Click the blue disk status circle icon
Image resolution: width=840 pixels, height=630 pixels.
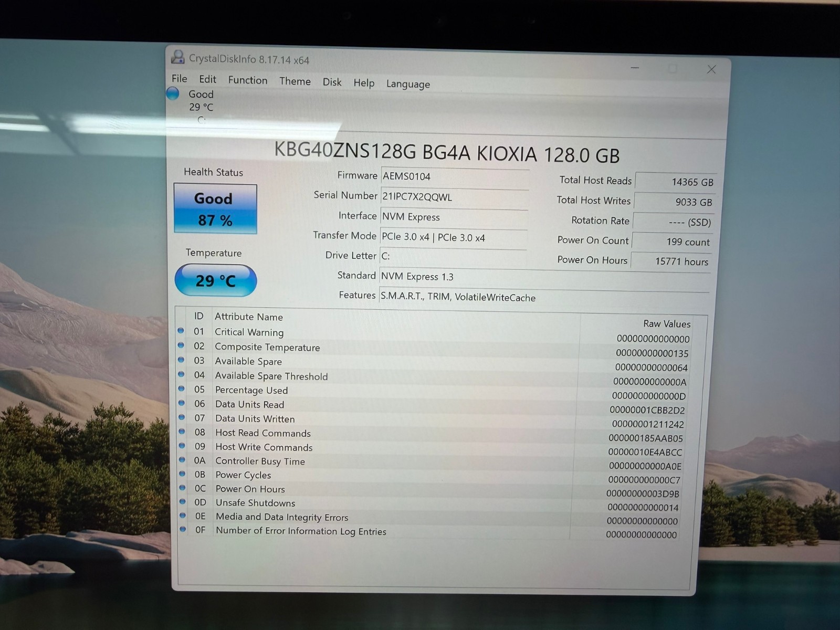click(173, 94)
